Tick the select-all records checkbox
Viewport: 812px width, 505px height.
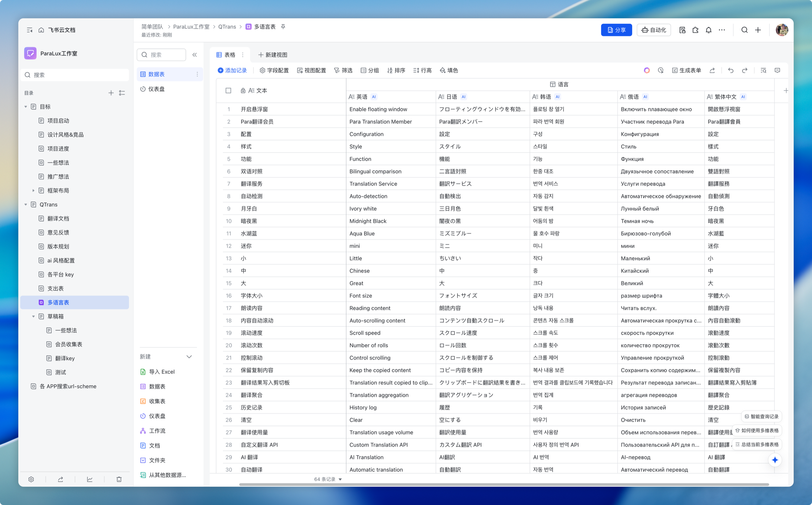point(228,90)
